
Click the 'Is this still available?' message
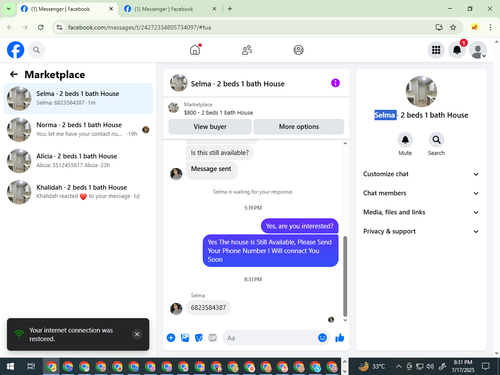coord(220,153)
